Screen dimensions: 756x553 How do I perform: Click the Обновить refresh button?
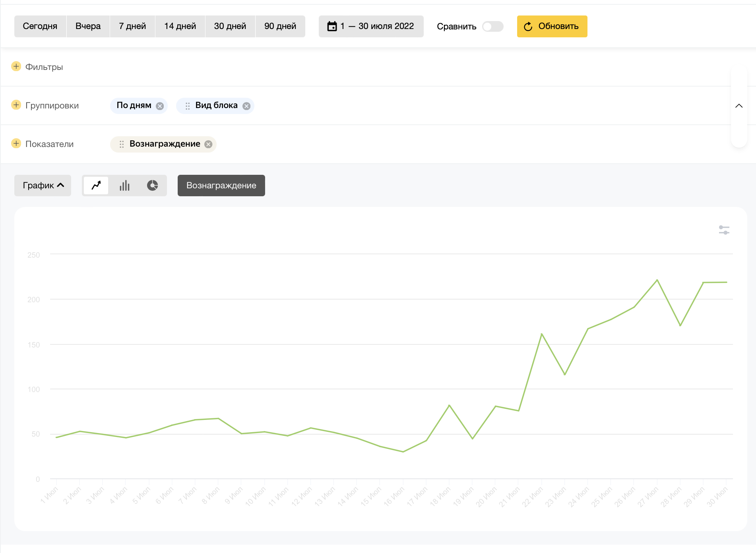(x=552, y=26)
